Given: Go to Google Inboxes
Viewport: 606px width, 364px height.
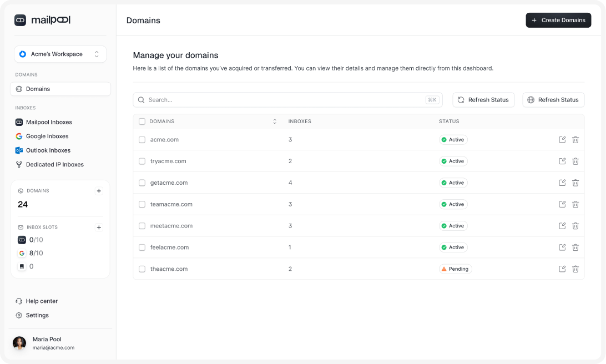Looking at the screenshot, I should click(47, 136).
